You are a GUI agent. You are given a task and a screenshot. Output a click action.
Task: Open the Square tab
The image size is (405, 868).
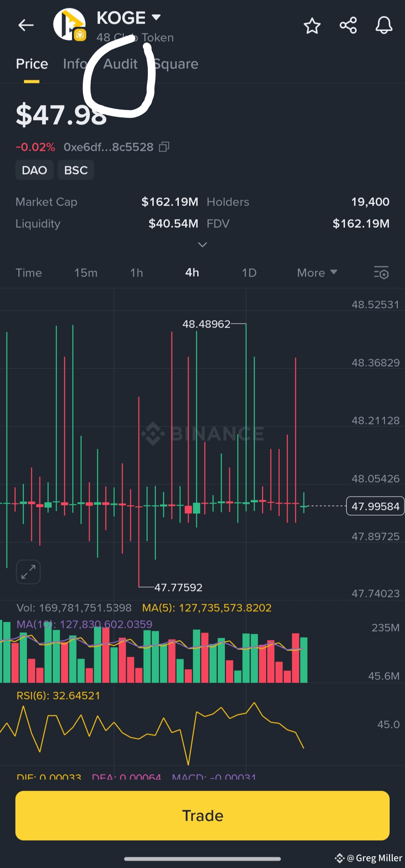coord(176,64)
